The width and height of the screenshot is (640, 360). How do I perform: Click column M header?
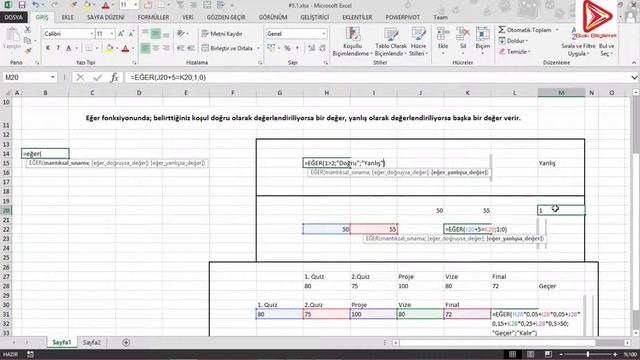click(x=561, y=93)
